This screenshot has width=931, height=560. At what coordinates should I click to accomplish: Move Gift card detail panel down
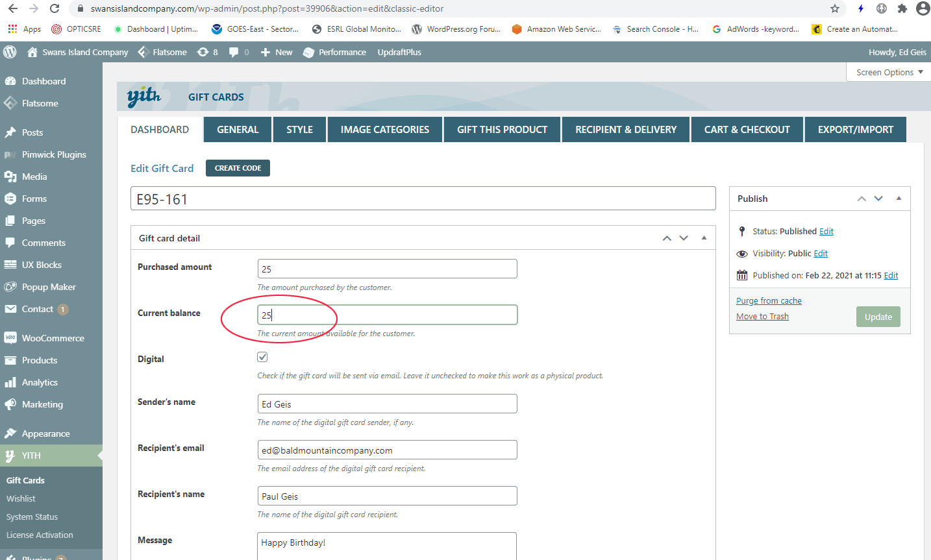(x=684, y=238)
